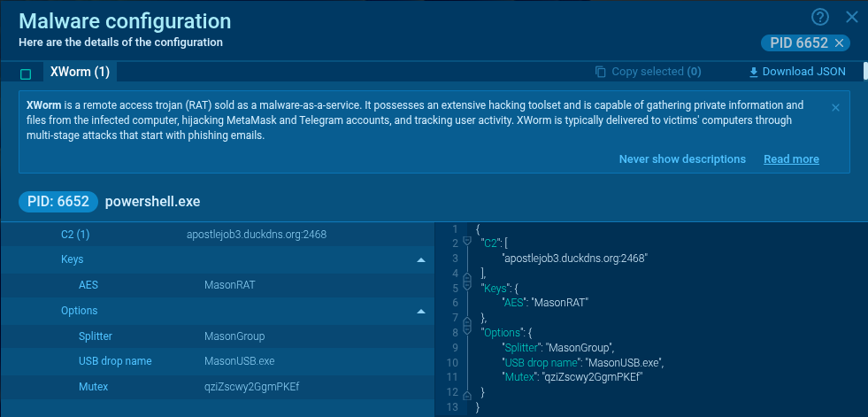
Task: Click powershell.exe process name
Action: (x=153, y=202)
